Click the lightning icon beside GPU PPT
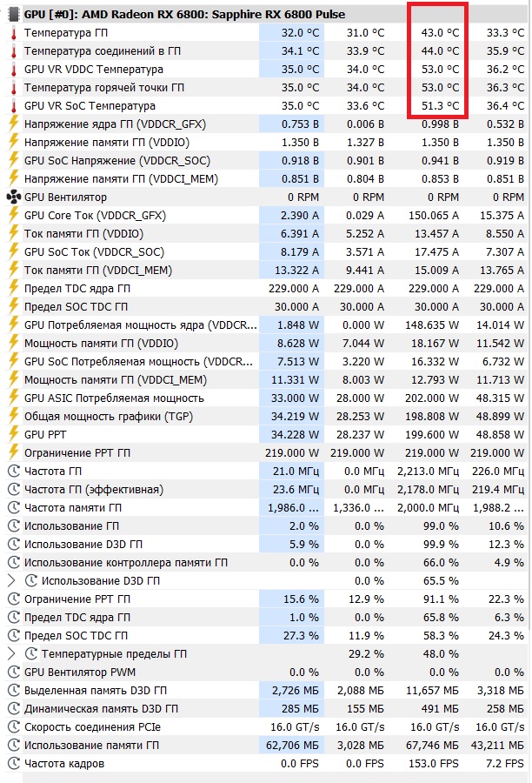 13,435
